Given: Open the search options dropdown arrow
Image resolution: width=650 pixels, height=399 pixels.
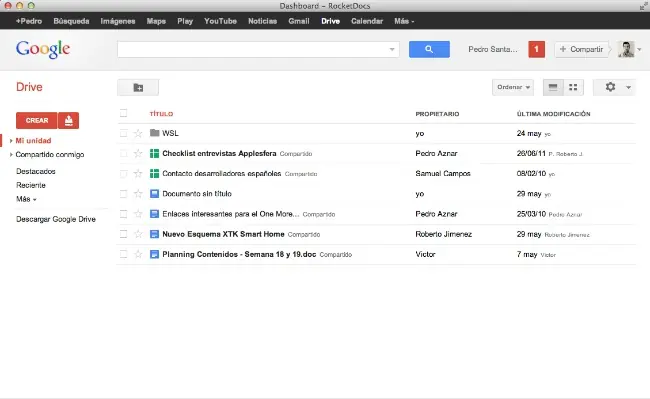Looking at the screenshot, I should click(392, 49).
